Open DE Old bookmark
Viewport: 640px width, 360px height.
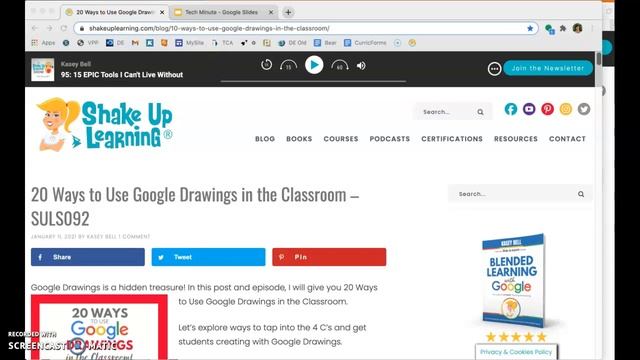(292, 42)
